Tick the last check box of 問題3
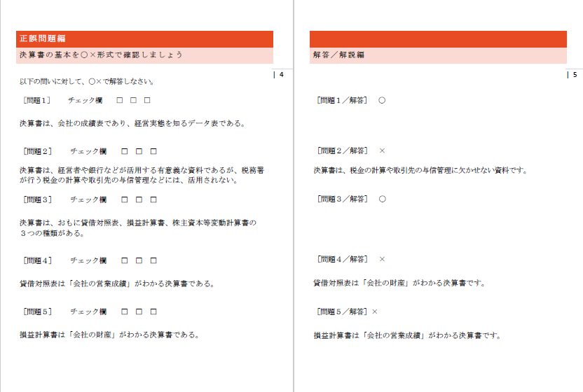The width and height of the screenshot is (583, 392). tap(153, 199)
